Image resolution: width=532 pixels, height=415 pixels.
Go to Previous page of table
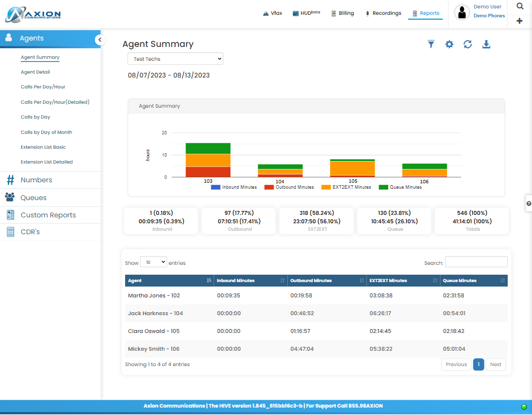(456, 365)
